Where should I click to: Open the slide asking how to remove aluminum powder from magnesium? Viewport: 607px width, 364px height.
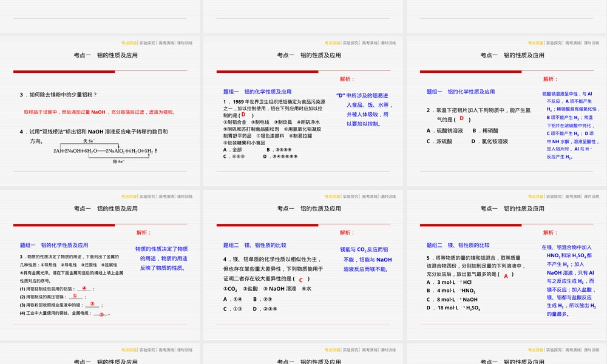100,112
